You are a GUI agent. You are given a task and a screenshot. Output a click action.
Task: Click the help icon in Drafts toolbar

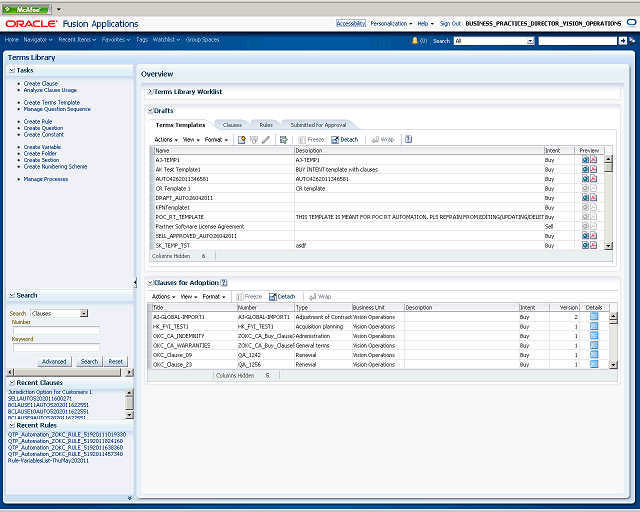(x=409, y=140)
